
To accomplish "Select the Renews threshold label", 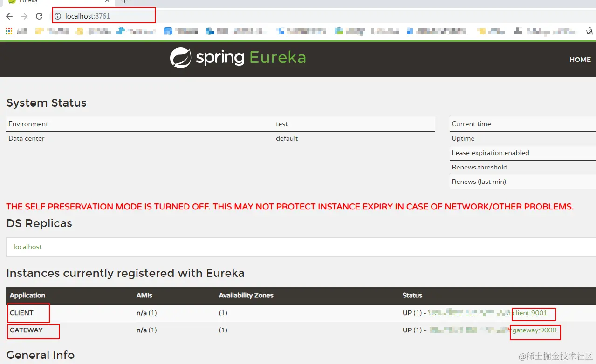I will tap(480, 167).
